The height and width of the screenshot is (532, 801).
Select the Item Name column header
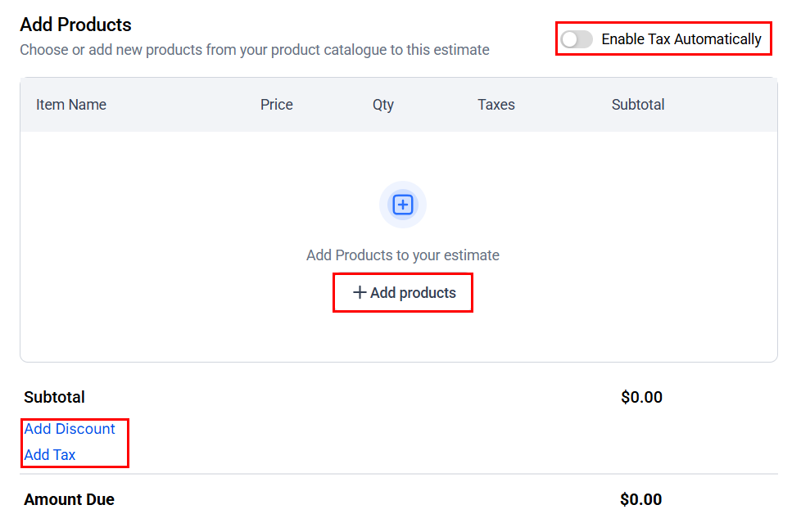(x=71, y=105)
